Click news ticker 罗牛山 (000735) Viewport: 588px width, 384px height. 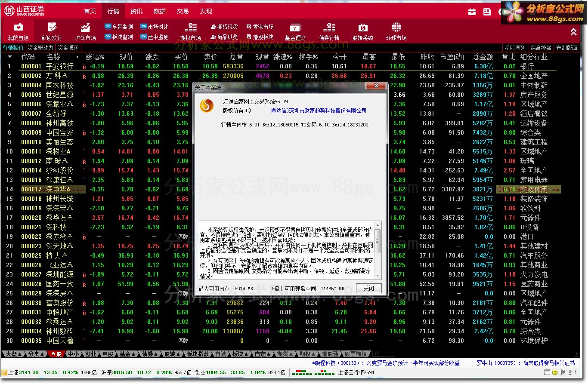[x=526, y=363]
